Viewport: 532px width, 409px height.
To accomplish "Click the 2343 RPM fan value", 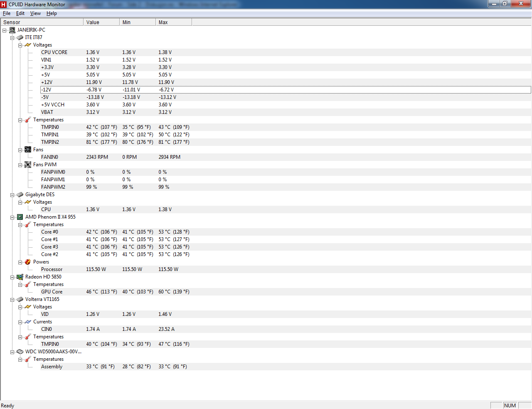I will tap(97, 157).
